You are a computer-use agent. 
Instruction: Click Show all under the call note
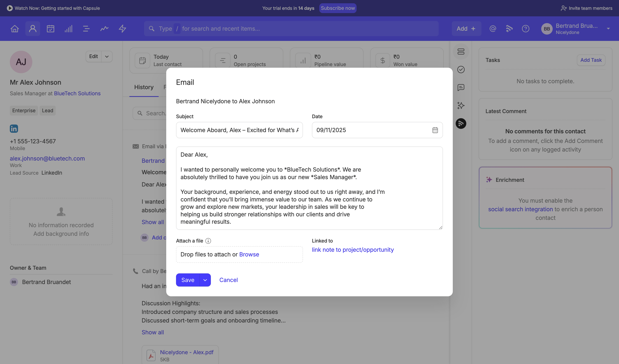click(x=153, y=332)
